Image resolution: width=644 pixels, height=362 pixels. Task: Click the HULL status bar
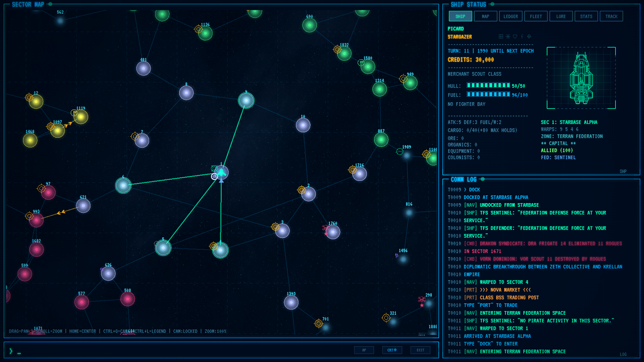click(x=488, y=85)
